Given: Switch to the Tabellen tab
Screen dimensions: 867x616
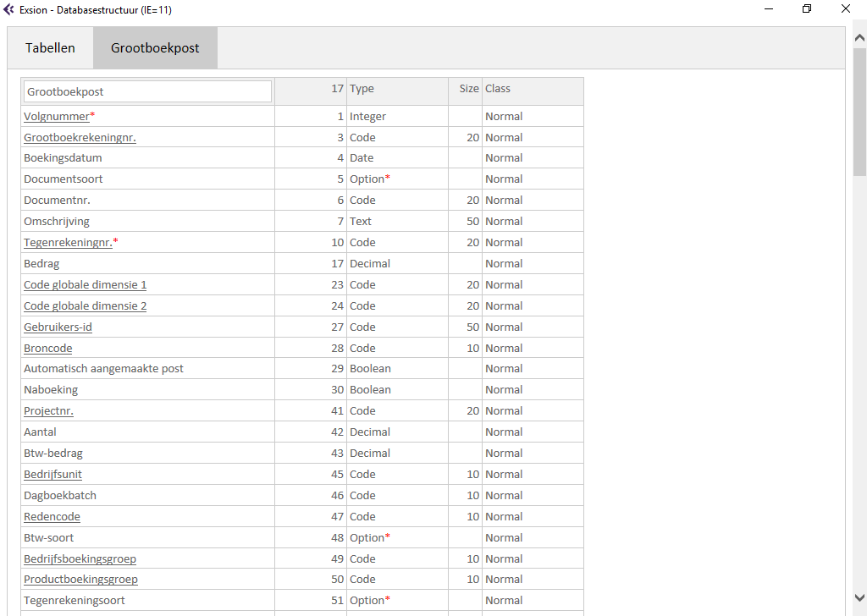Looking at the screenshot, I should pyautogui.click(x=50, y=48).
